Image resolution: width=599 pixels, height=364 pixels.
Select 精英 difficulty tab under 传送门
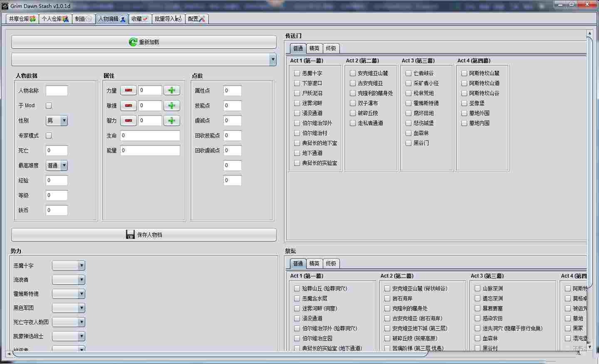(x=314, y=48)
